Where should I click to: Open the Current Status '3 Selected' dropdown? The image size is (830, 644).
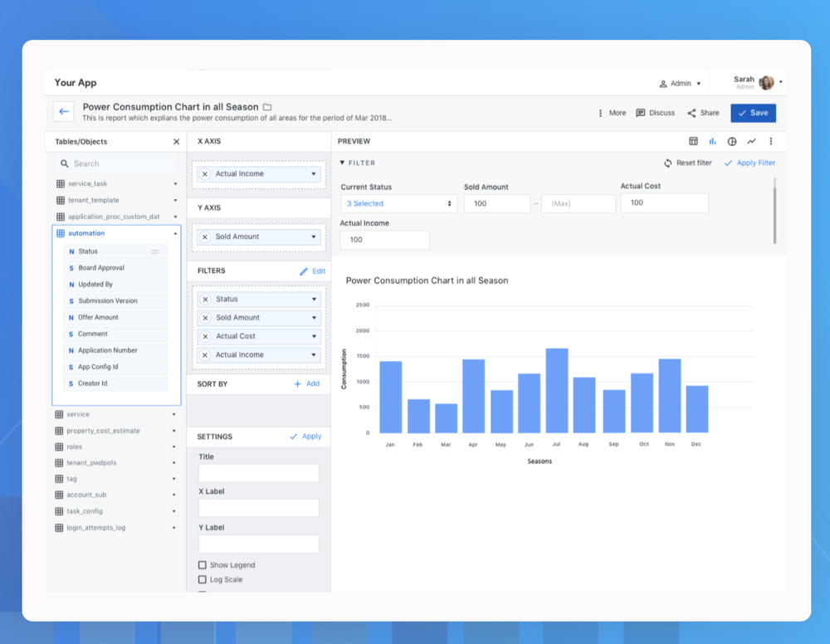(x=398, y=202)
